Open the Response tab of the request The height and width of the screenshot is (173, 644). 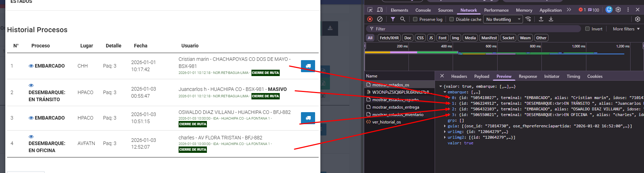tap(528, 76)
